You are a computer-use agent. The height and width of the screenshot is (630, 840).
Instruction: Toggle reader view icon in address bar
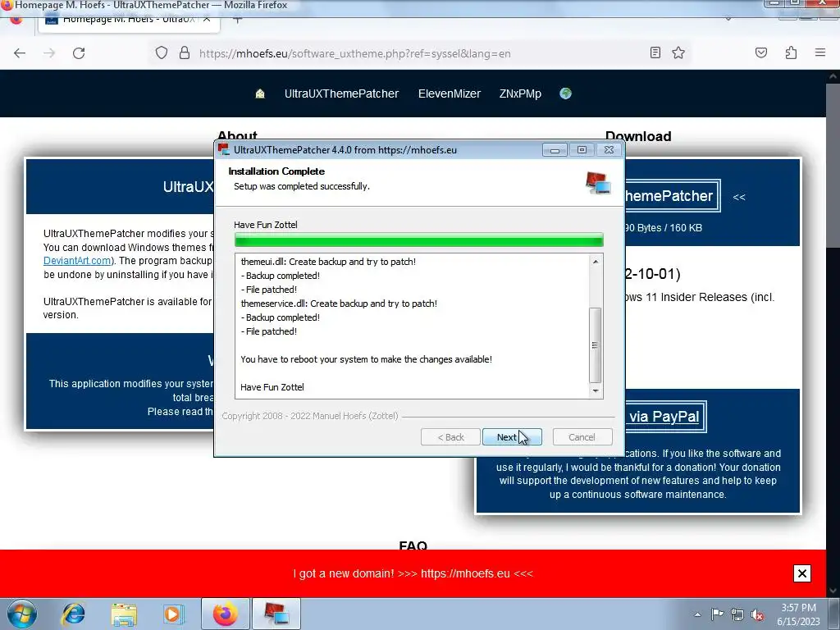[x=655, y=52]
